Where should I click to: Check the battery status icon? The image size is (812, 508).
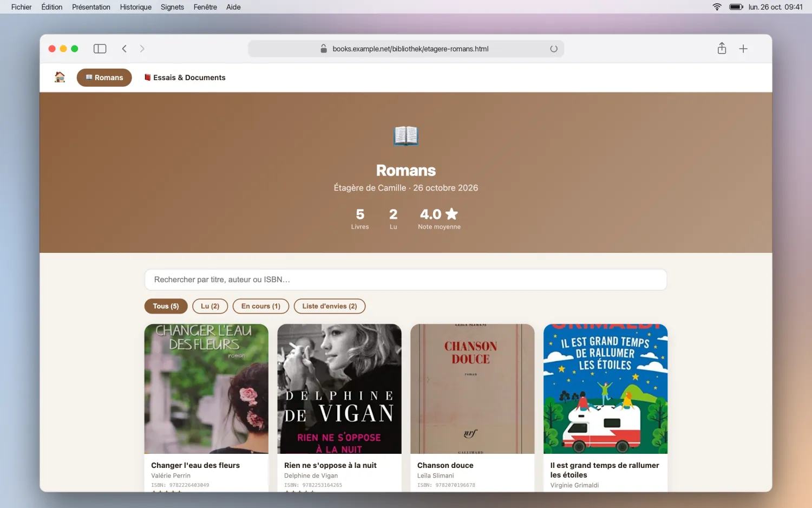[x=736, y=7]
